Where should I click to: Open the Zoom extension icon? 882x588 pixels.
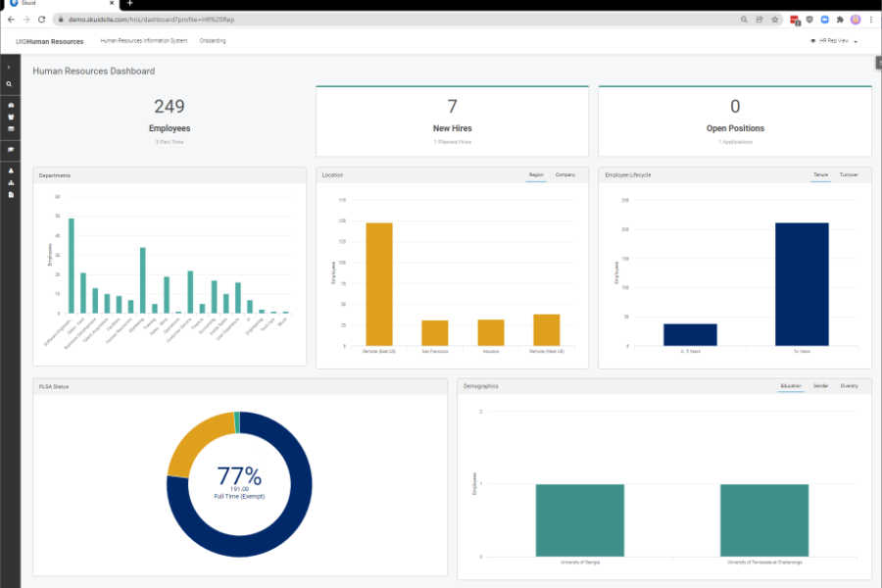tap(824, 20)
